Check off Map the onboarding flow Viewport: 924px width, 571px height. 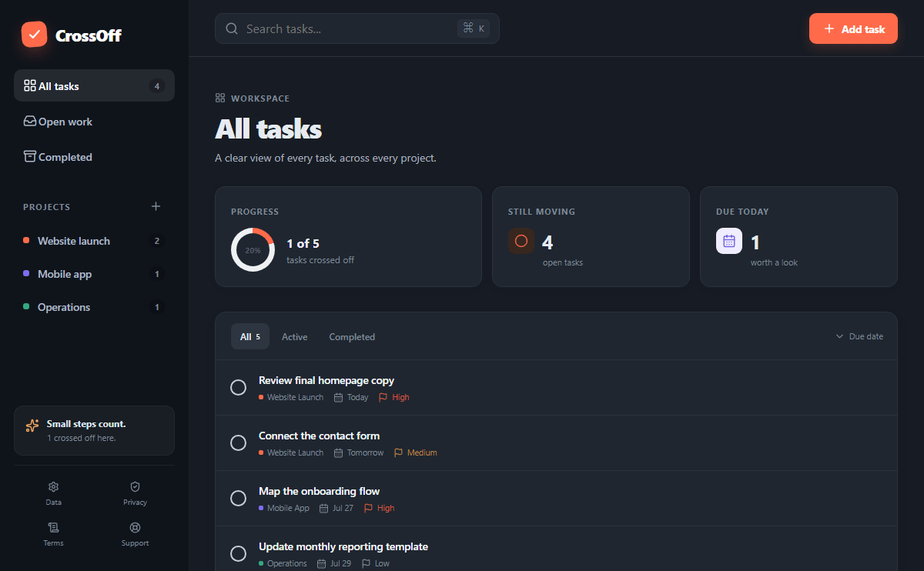pyautogui.click(x=239, y=498)
